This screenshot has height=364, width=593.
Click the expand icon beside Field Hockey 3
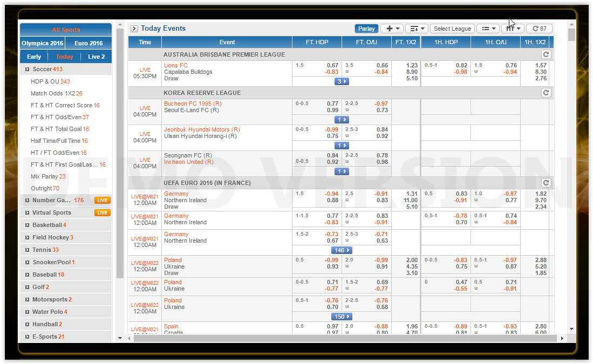(x=27, y=238)
